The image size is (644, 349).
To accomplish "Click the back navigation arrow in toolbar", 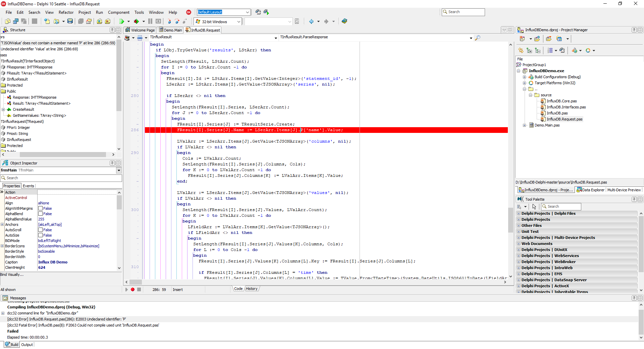I will click(x=311, y=21).
